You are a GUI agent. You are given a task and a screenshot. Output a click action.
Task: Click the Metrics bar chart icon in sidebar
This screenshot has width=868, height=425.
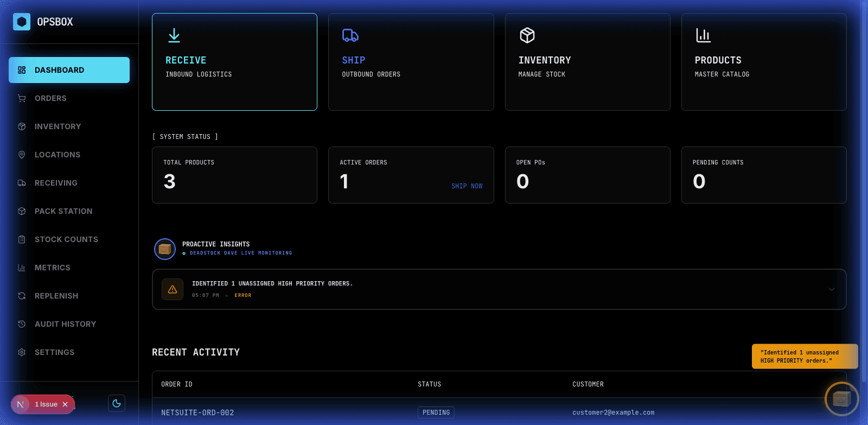pos(22,268)
